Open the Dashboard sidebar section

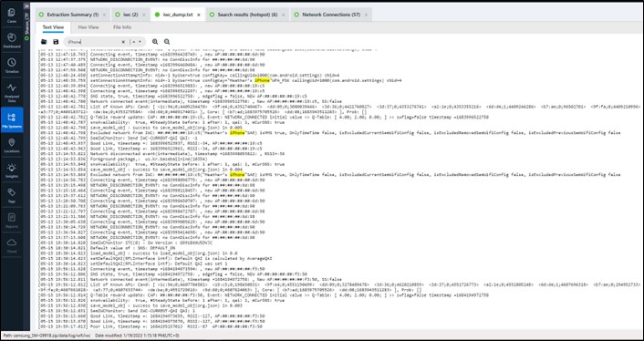coord(12,41)
